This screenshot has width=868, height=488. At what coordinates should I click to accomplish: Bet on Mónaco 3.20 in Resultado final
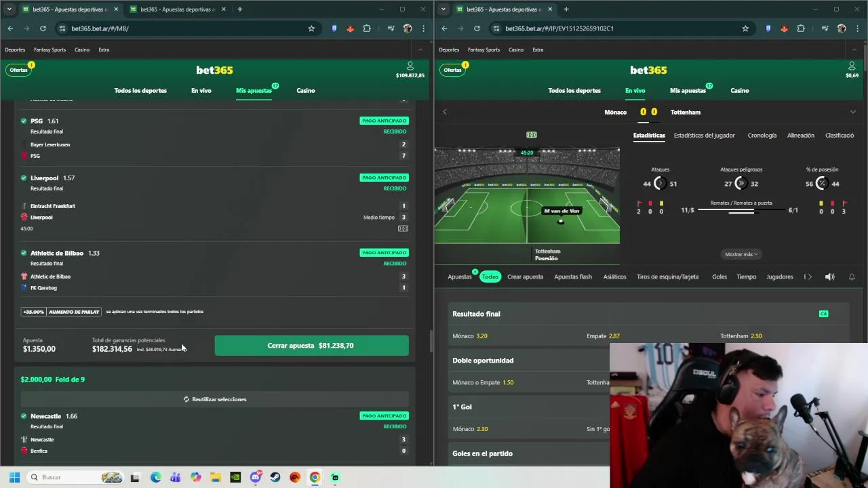pos(470,336)
